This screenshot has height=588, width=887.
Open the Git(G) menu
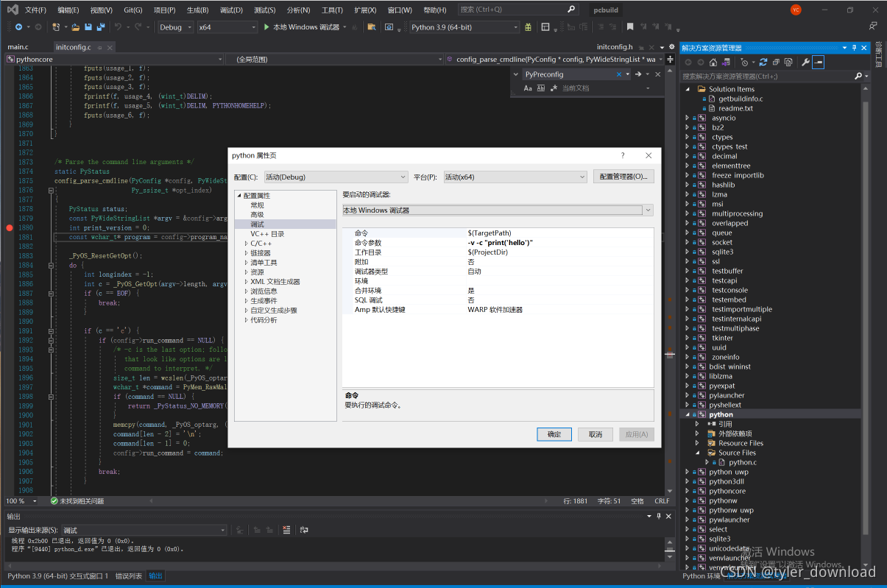[133, 10]
